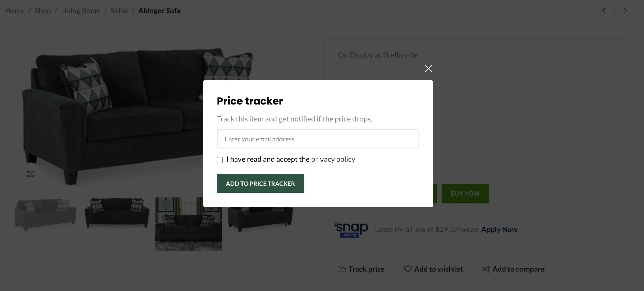Click the fullscreen expand icon on the sofa image
The image size is (644, 291).
click(x=30, y=174)
